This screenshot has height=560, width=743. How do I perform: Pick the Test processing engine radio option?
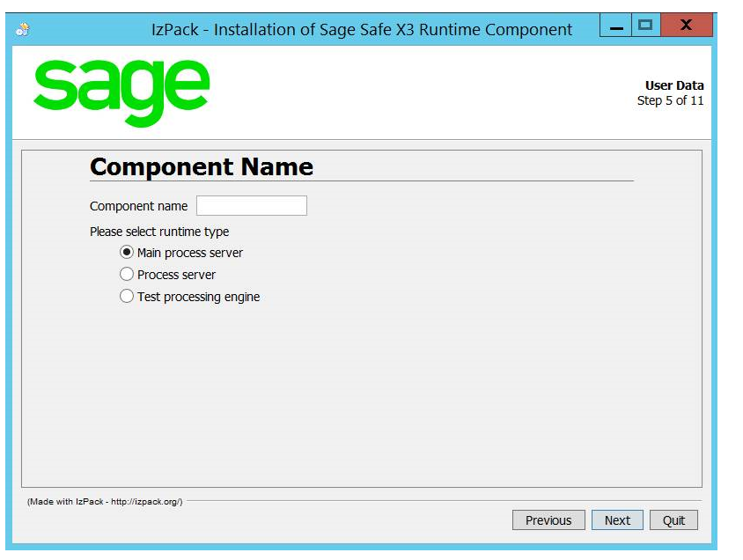(127, 296)
